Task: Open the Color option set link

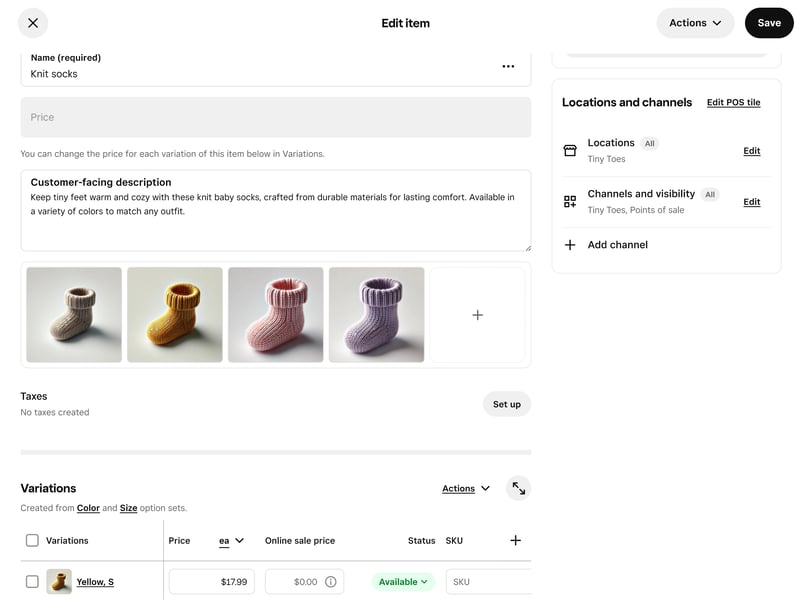Action: [88, 508]
